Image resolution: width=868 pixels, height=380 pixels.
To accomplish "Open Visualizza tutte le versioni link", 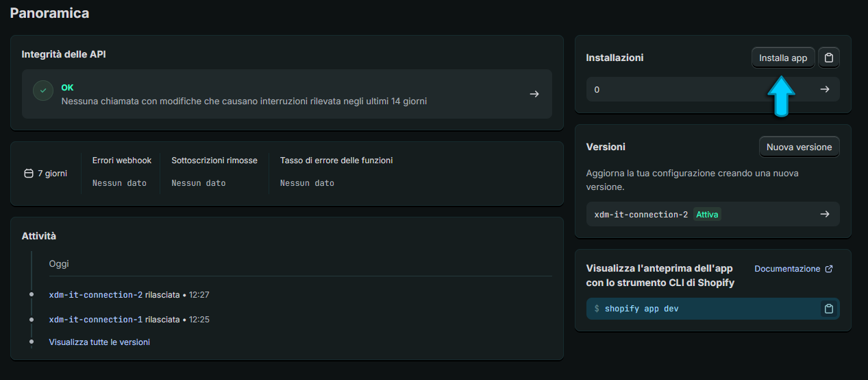I will click(99, 342).
